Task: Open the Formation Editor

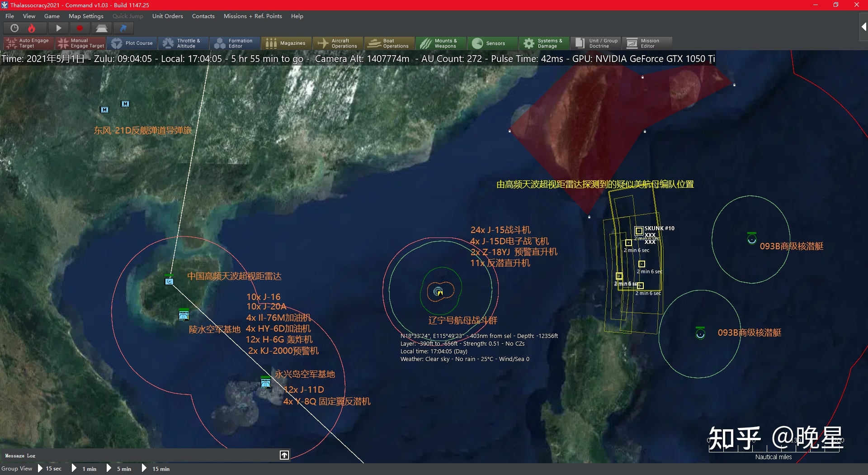Action: click(234, 43)
